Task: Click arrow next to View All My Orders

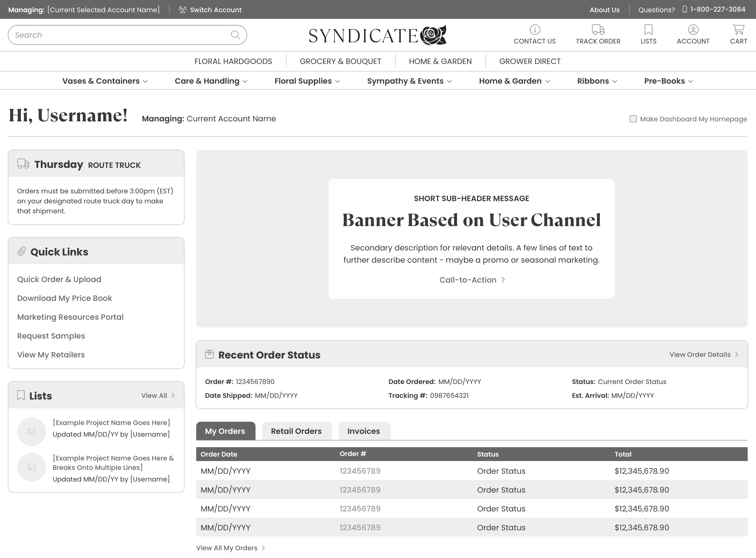Action: 264,548
